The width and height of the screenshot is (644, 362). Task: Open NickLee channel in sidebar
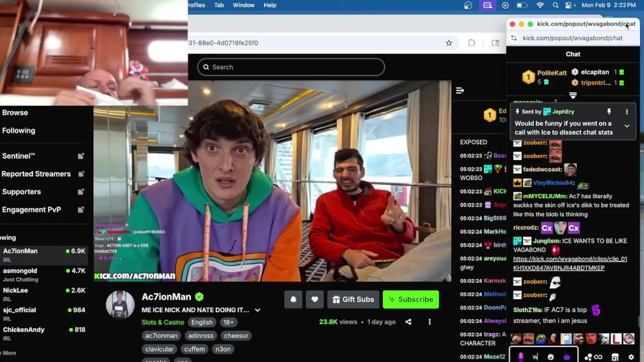(44, 294)
